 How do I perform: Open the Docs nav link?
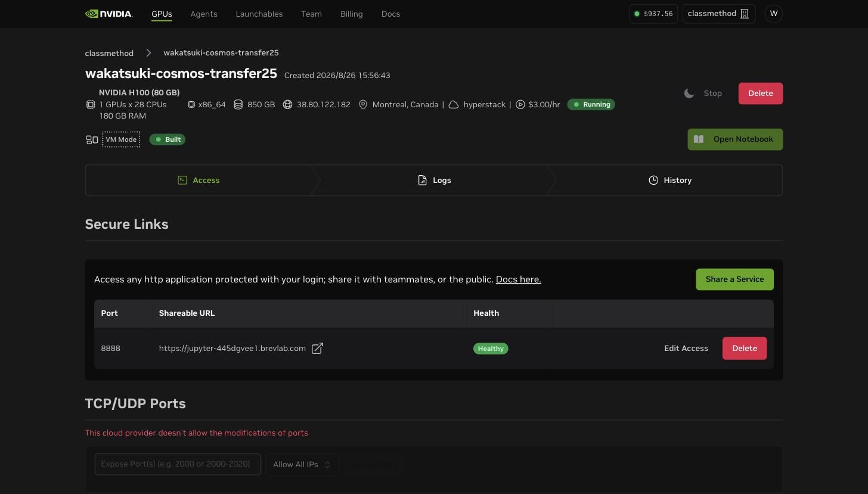point(390,14)
